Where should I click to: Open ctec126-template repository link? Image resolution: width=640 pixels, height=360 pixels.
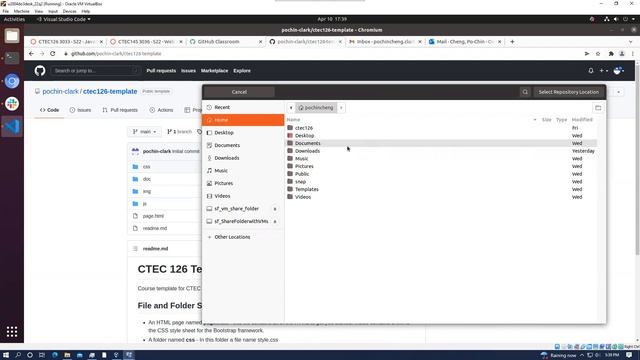click(x=110, y=91)
